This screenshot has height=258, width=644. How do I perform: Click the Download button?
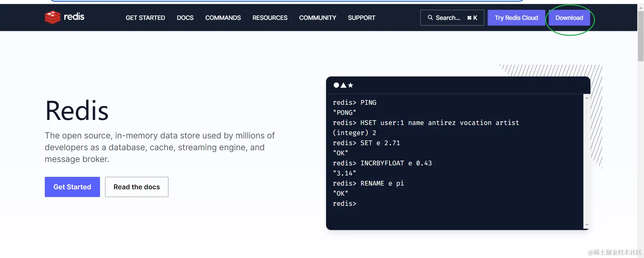(569, 18)
